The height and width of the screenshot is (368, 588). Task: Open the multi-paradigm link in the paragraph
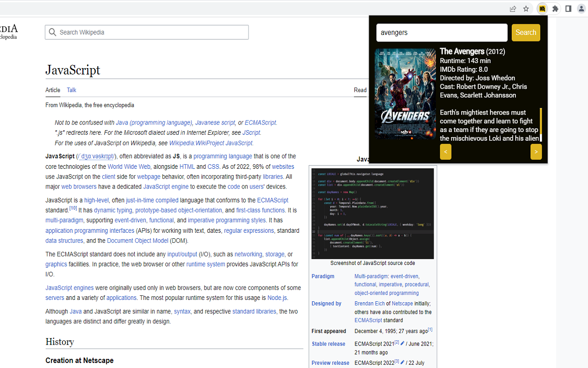(64, 220)
